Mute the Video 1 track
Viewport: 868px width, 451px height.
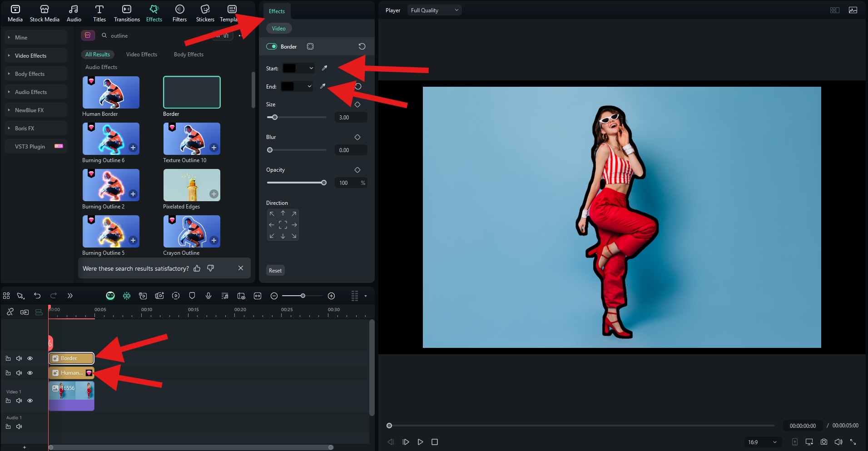(x=19, y=401)
